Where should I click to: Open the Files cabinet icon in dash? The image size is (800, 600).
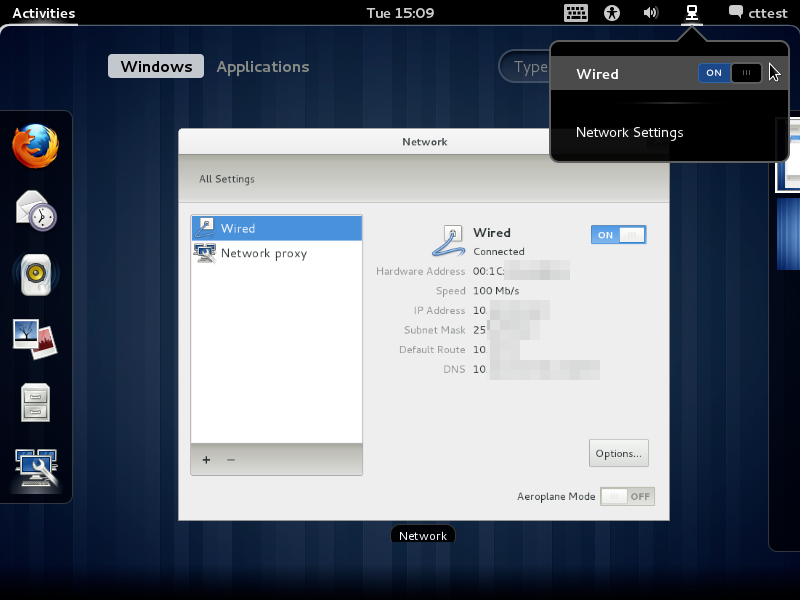pos(35,403)
